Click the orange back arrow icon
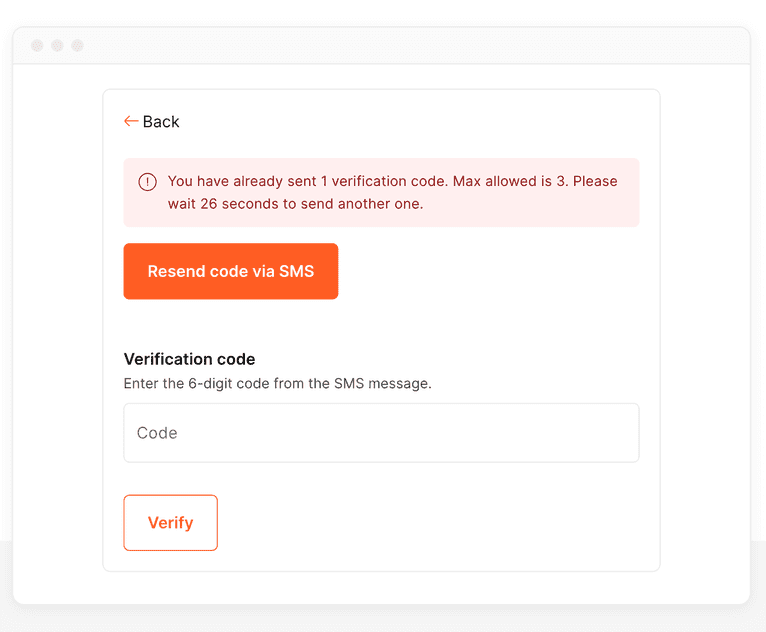This screenshot has height=632, width=766. click(x=131, y=121)
